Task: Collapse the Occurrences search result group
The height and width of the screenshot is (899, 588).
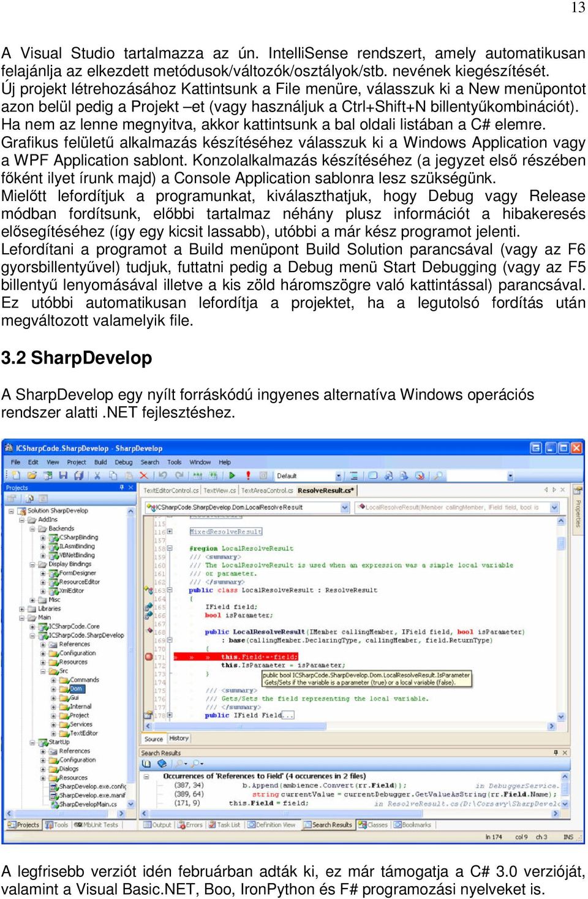Action: 147,776
